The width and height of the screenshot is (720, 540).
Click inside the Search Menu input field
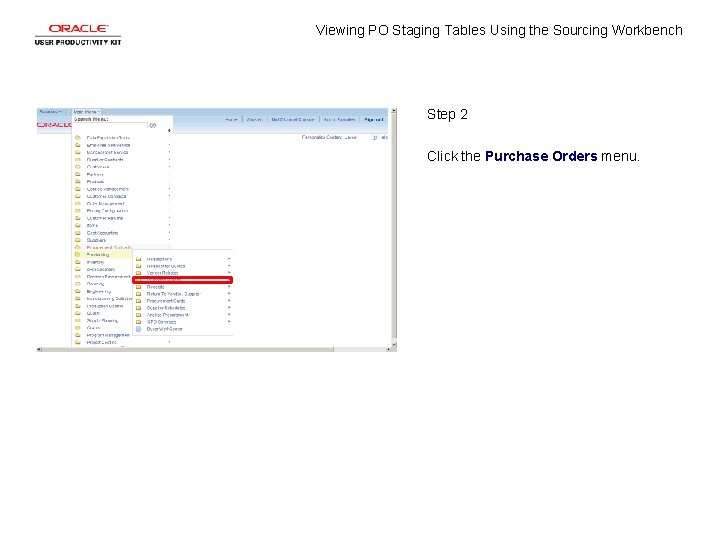click(111, 125)
